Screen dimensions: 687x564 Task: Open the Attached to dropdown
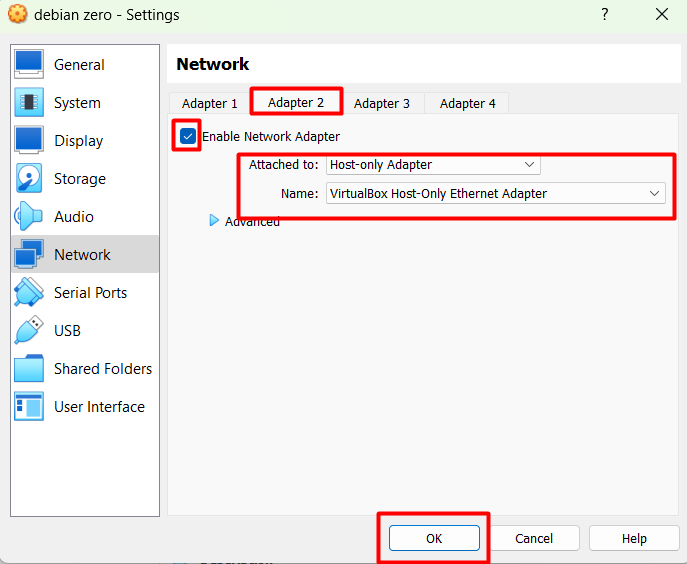[x=433, y=165]
